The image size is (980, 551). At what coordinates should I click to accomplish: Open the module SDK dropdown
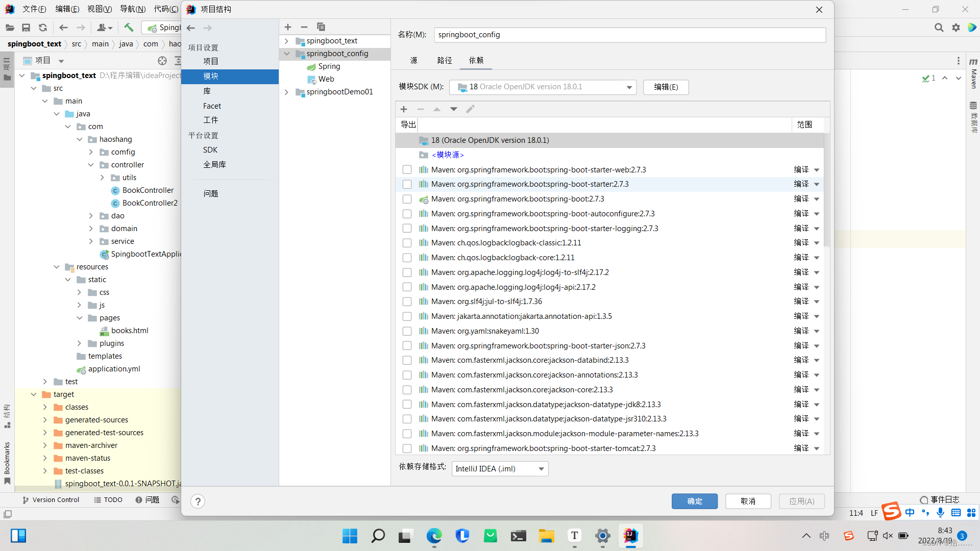tap(543, 87)
